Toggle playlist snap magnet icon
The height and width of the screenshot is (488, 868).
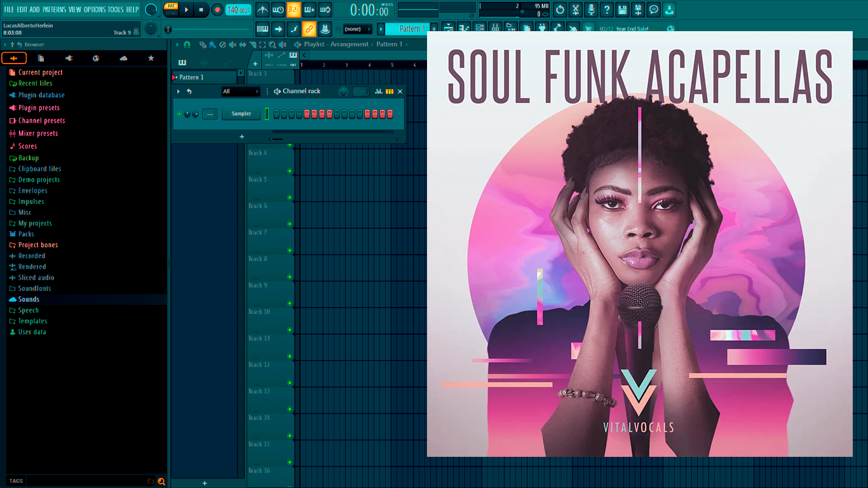(x=187, y=44)
